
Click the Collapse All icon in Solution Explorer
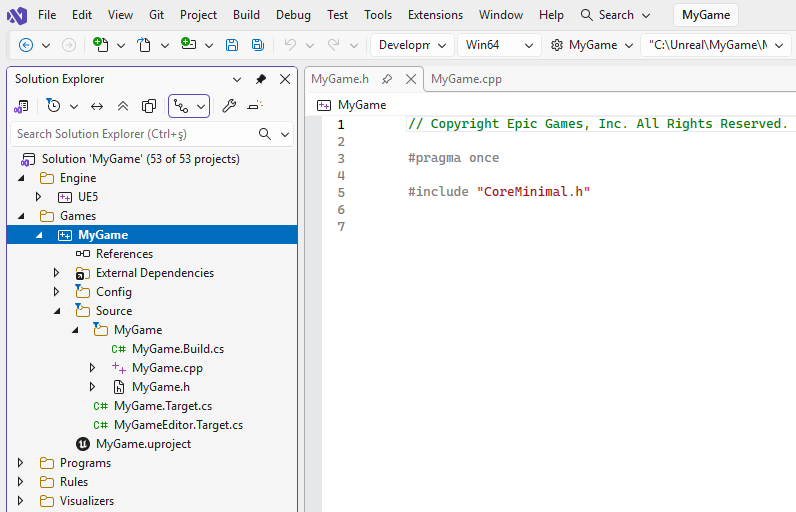pos(123,106)
